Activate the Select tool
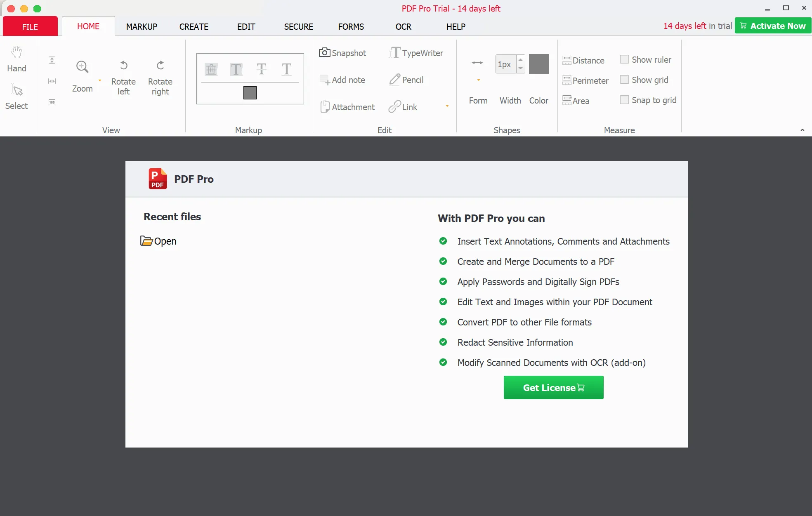Viewport: 812px width, 516px height. tap(17, 97)
